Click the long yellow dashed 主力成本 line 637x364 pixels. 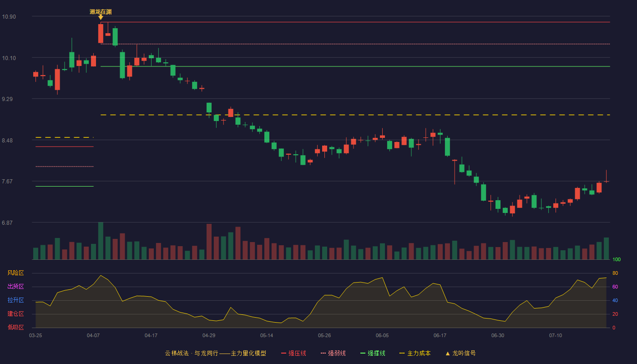tap(355, 115)
